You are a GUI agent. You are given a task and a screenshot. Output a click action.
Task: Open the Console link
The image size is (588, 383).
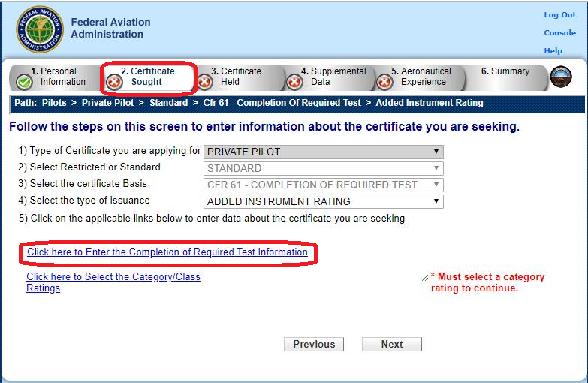pyautogui.click(x=559, y=33)
